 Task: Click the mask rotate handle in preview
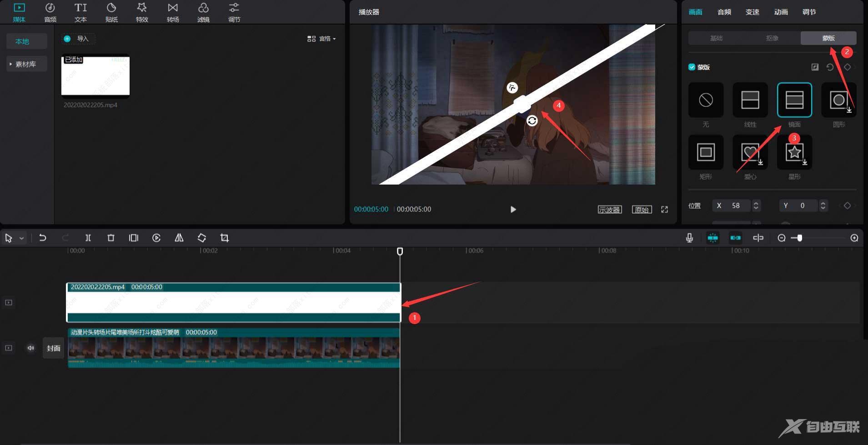pos(532,121)
